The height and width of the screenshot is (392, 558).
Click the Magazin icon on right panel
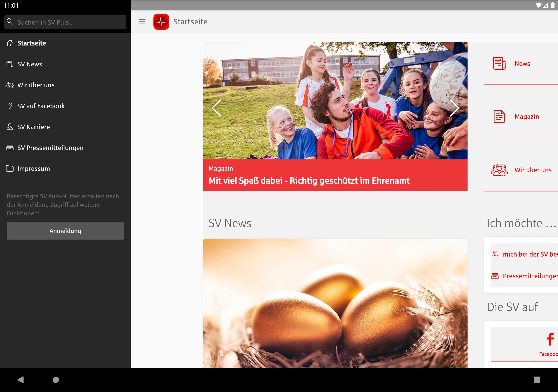[x=499, y=116]
